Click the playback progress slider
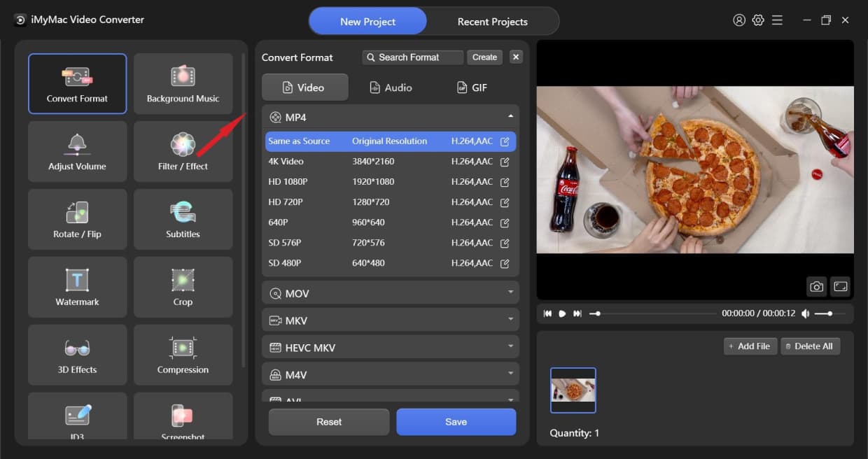868x459 pixels. (653, 313)
